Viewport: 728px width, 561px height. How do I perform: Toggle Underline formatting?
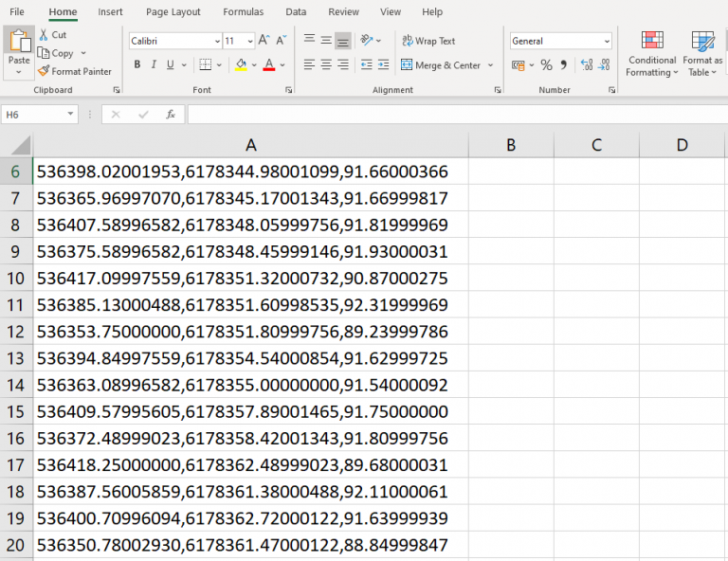(171, 64)
